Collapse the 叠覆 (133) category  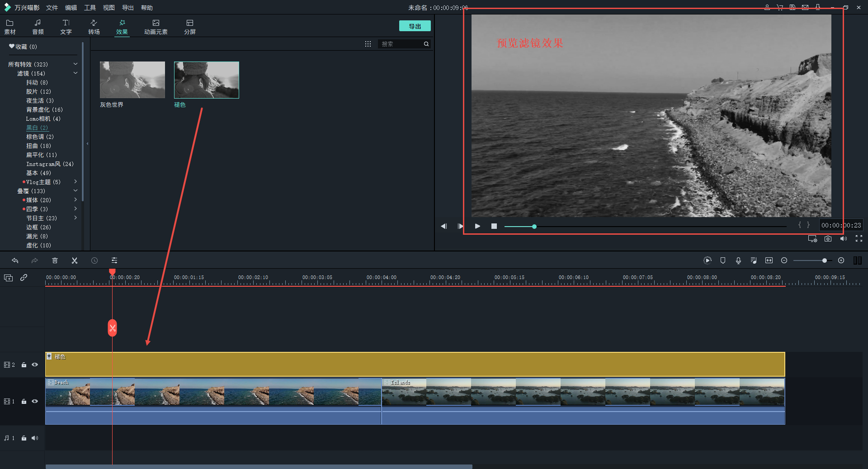click(75, 191)
